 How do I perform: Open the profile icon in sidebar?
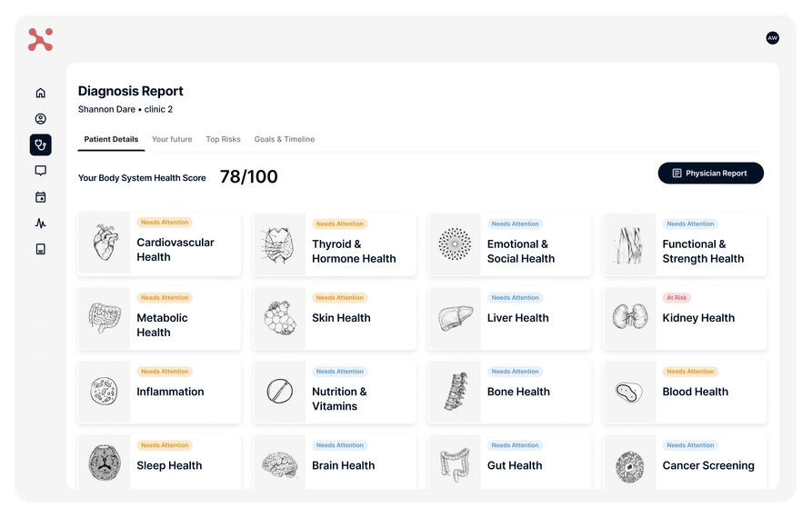40,119
